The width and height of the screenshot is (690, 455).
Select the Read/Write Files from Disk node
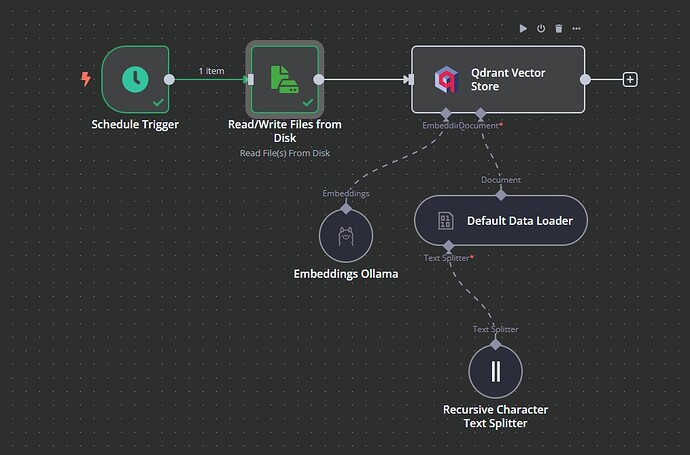[285, 79]
